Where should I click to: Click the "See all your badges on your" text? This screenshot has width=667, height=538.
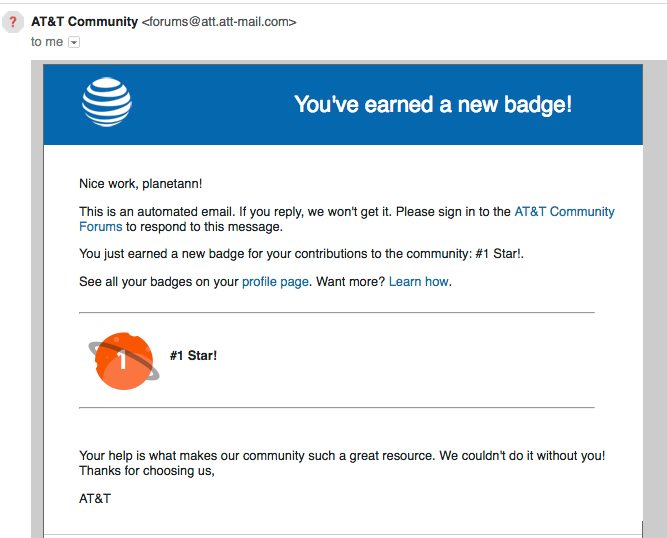(x=159, y=282)
